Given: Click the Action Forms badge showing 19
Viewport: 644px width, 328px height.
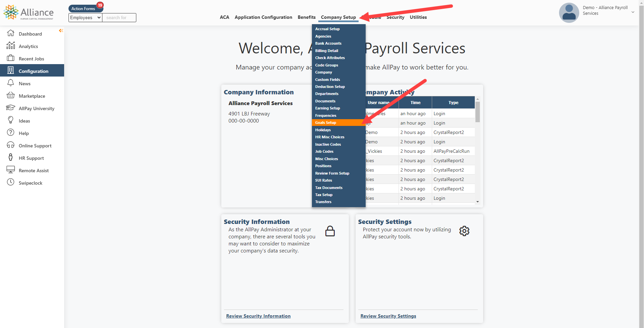Looking at the screenshot, I should click(100, 5).
